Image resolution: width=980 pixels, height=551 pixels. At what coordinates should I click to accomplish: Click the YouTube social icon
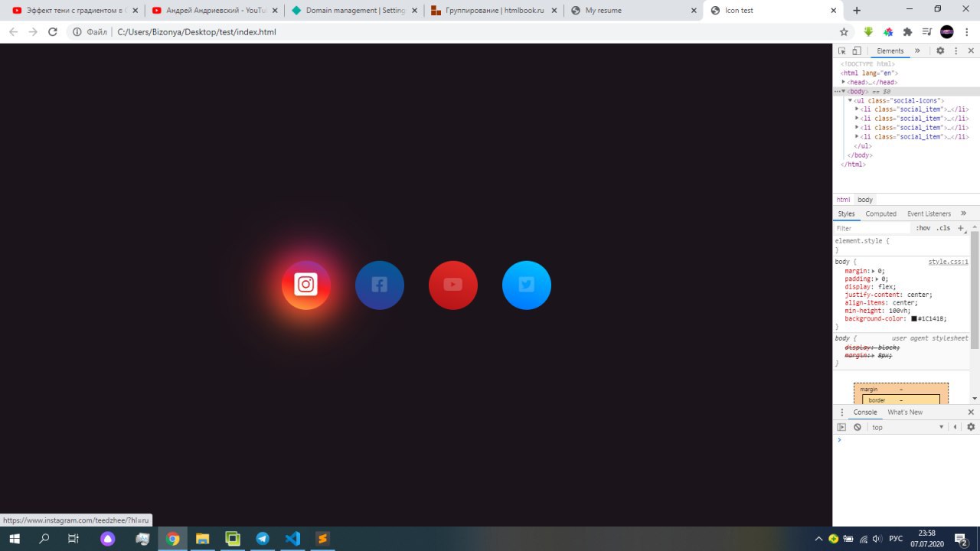pyautogui.click(x=453, y=285)
